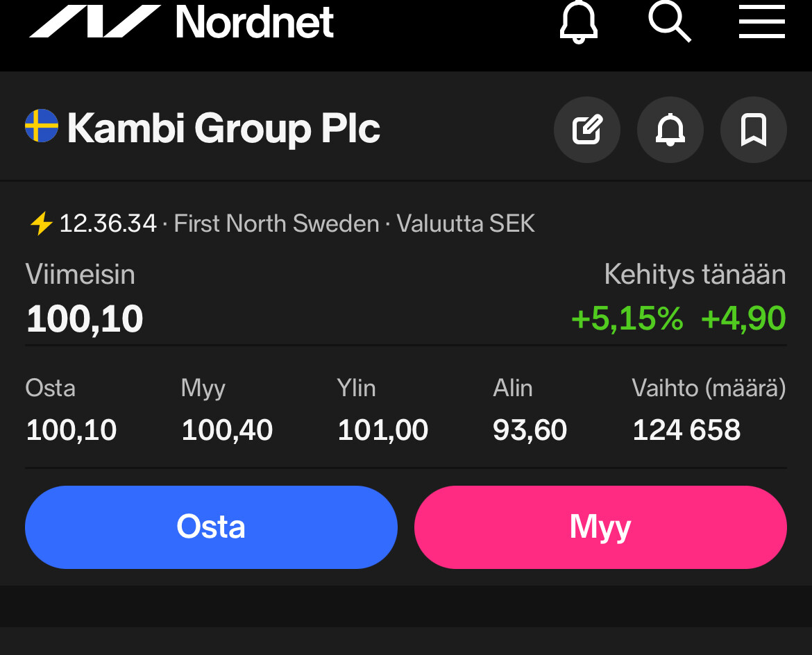This screenshot has height=655, width=812.
Task: Open the hamburger menu
Action: tap(761, 22)
